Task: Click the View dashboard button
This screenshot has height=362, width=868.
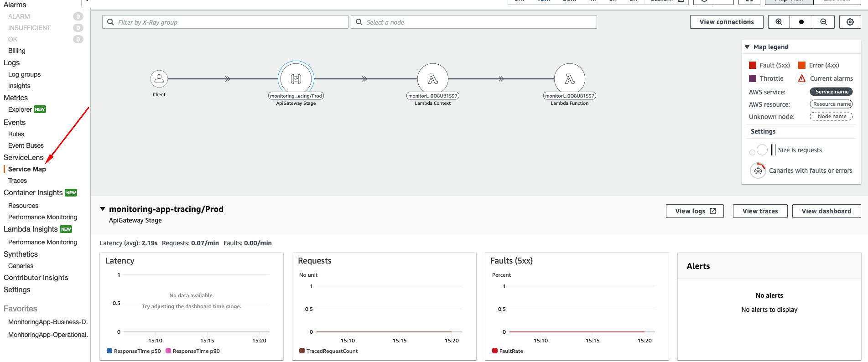Action: pos(826,211)
